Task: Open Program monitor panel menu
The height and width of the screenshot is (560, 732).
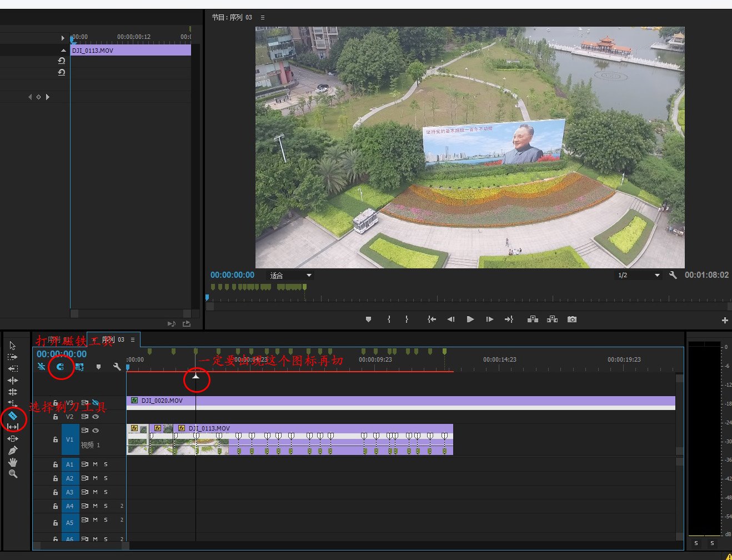Action: [x=263, y=17]
